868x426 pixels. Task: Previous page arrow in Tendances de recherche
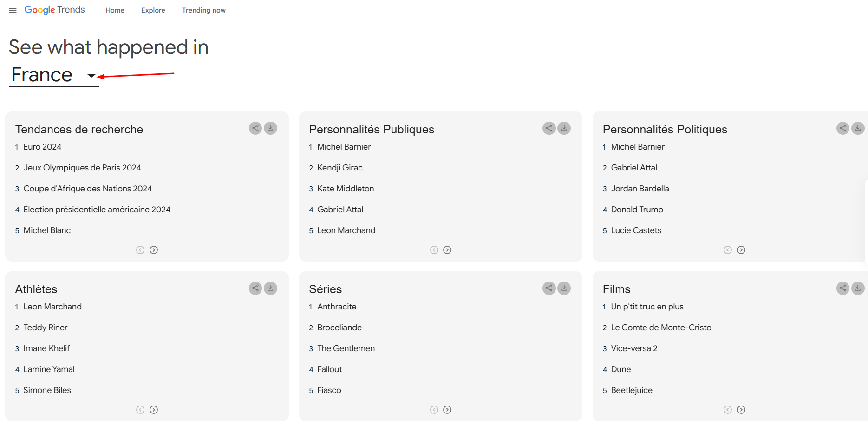pos(140,250)
